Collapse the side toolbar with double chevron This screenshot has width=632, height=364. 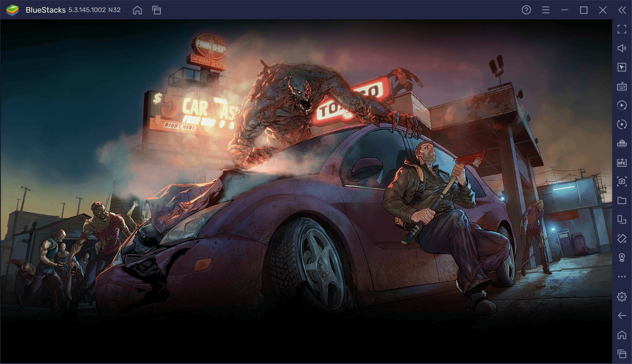coord(622,10)
